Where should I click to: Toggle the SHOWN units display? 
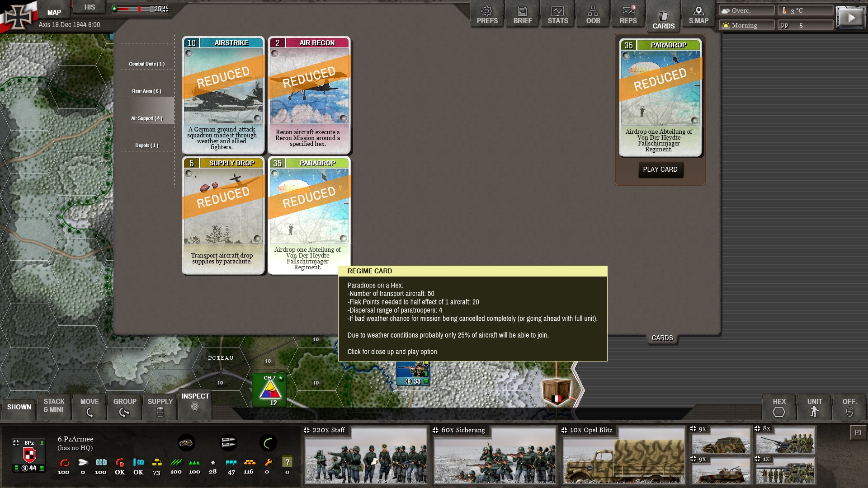(x=19, y=407)
